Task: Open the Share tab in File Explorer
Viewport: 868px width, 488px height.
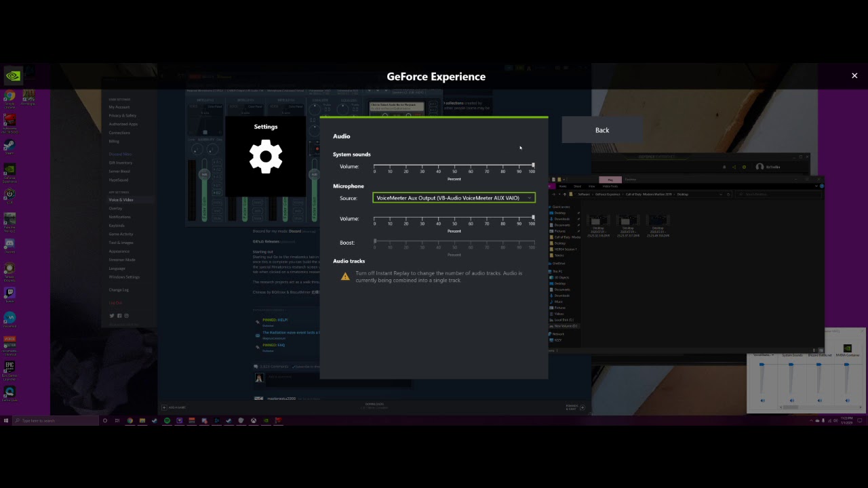Action: pyautogui.click(x=578, y=186)
